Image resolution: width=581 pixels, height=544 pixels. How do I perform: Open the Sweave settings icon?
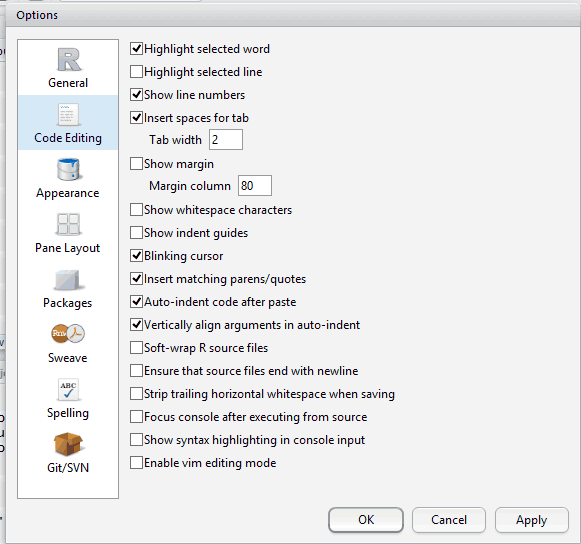68,334
